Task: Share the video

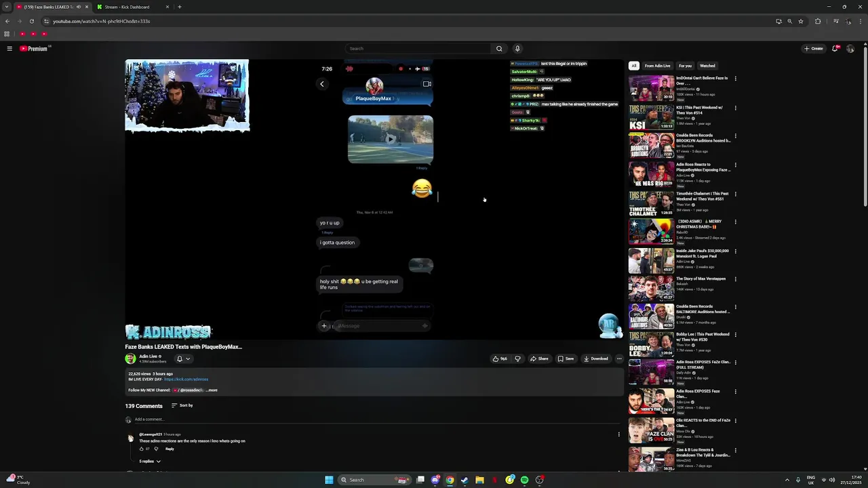Action: pos(539,359)
